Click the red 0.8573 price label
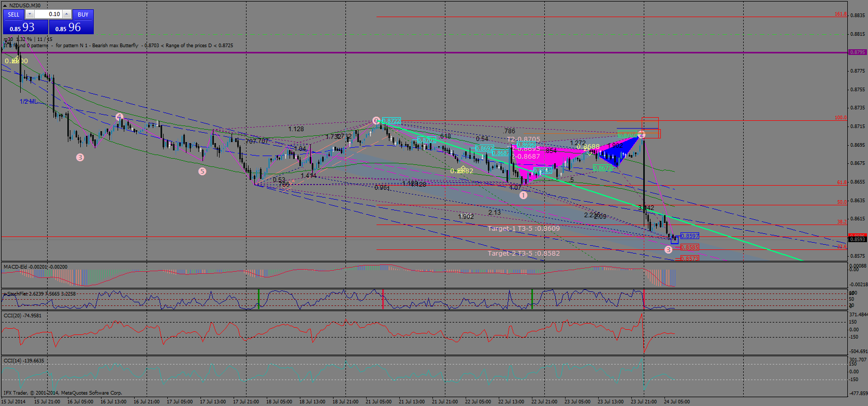868x406 pixels. [689, 258]
